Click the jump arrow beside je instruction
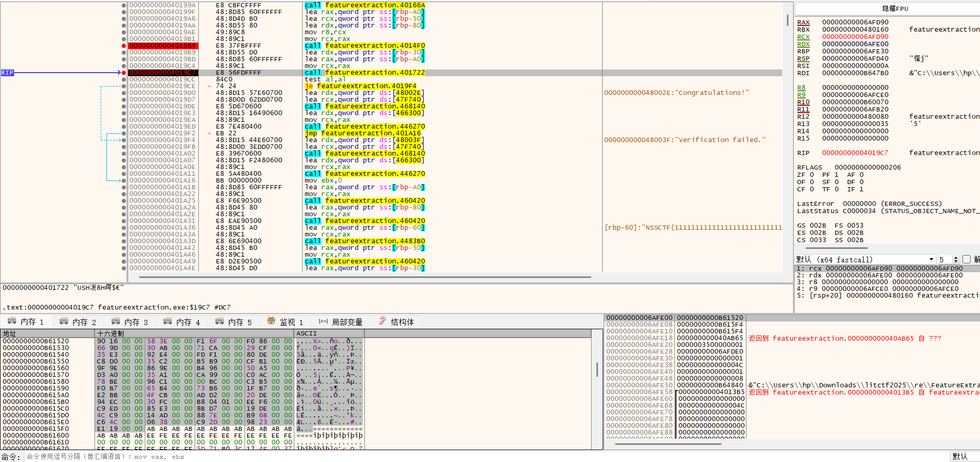This screenshot has width=980, height=462. click(210, 86)
